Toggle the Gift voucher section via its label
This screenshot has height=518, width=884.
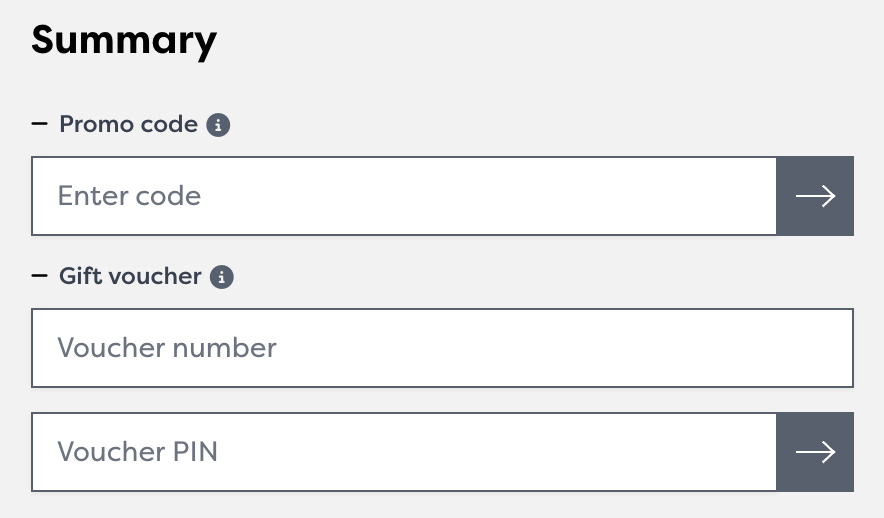click(130, 276)
